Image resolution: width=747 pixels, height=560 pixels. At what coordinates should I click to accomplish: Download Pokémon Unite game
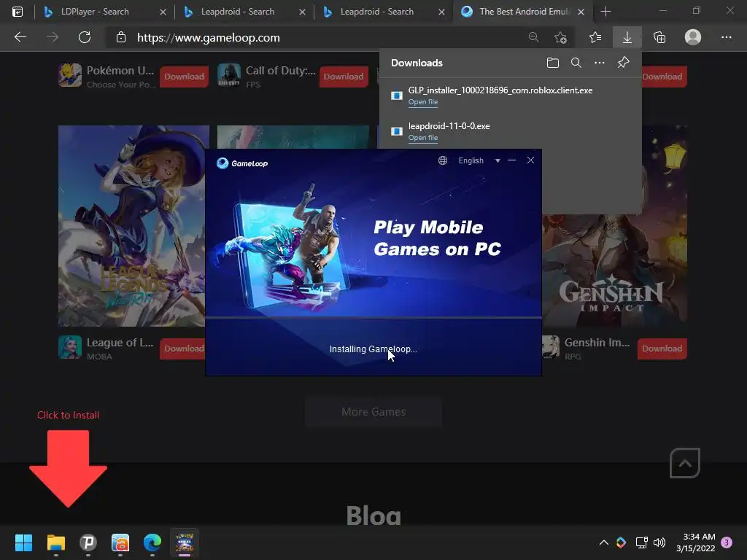tap(184, 77)
